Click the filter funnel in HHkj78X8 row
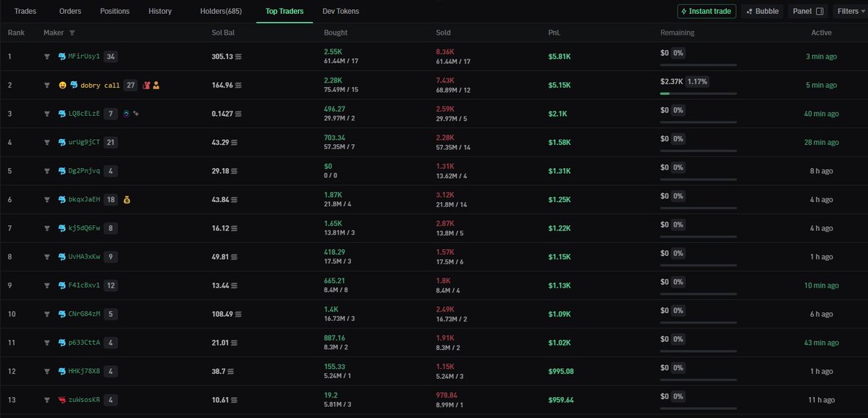The width and height of the screenshot is (868, 418). click(x=47, y=372)
